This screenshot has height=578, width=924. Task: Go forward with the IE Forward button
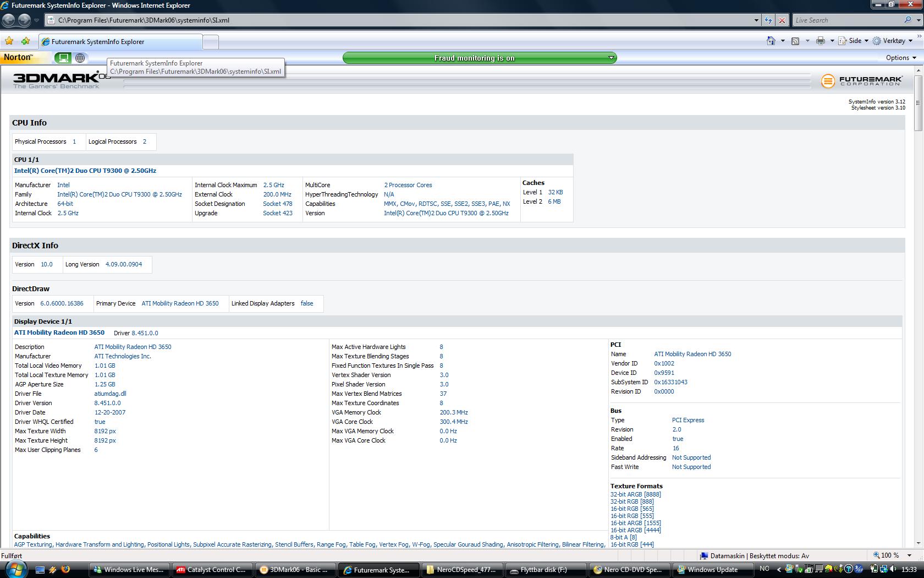(24, 20)
